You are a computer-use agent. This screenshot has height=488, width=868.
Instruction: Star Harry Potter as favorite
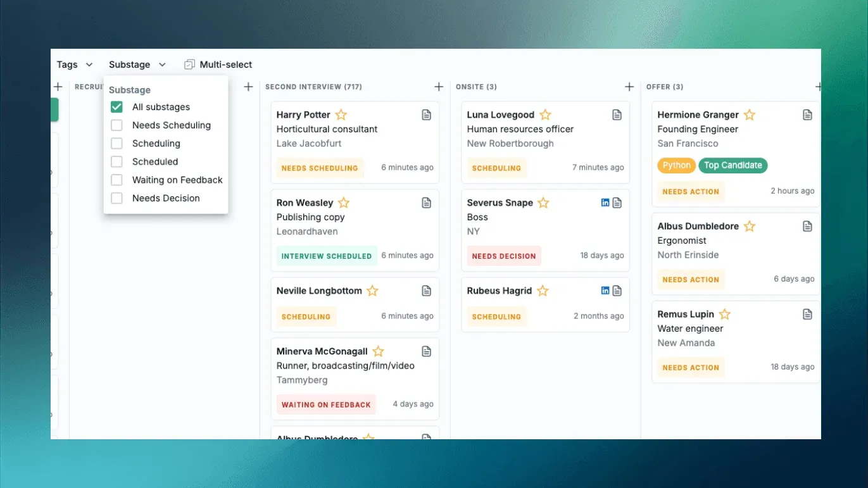point(341,115)
